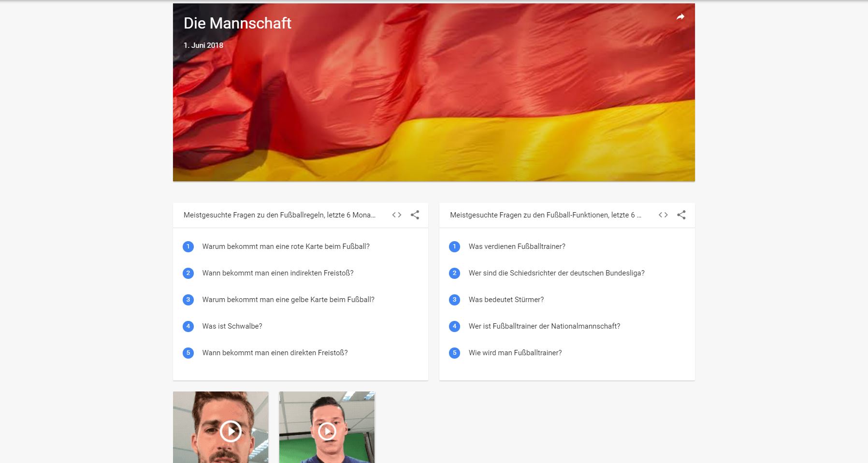This screenshot has height=463, width=868.
Task: Open embed code for the Fußballregeln card
Action: (397, 215)
